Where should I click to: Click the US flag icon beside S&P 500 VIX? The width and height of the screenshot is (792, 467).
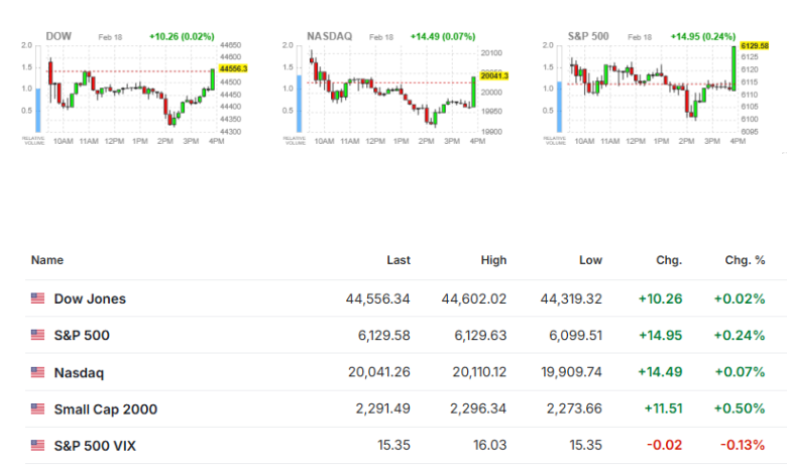point(37,445)
